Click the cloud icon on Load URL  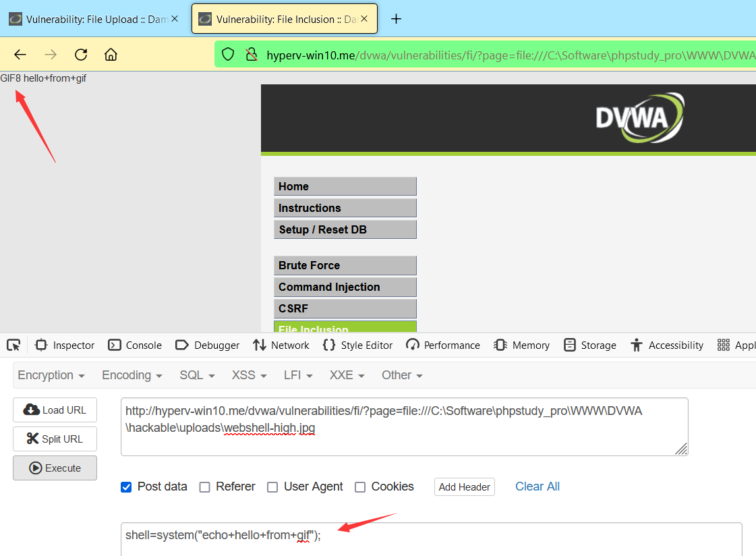pos(32,410)
